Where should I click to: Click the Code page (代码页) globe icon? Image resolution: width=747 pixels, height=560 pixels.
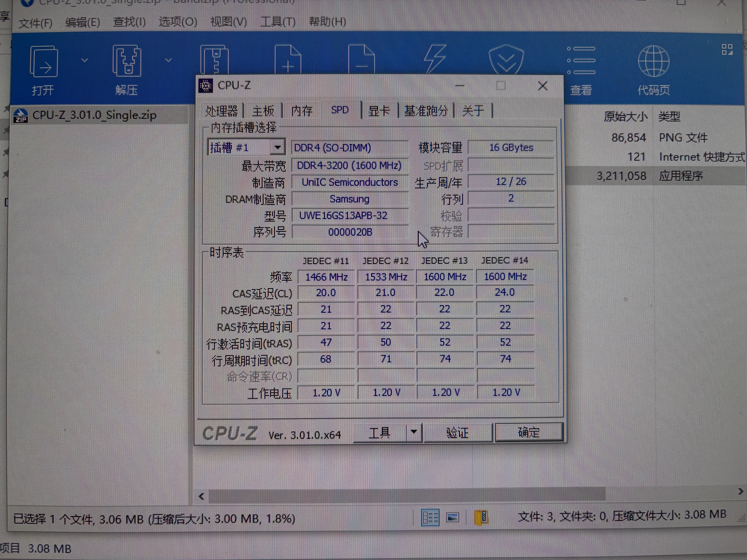click(x=653, y=61)
